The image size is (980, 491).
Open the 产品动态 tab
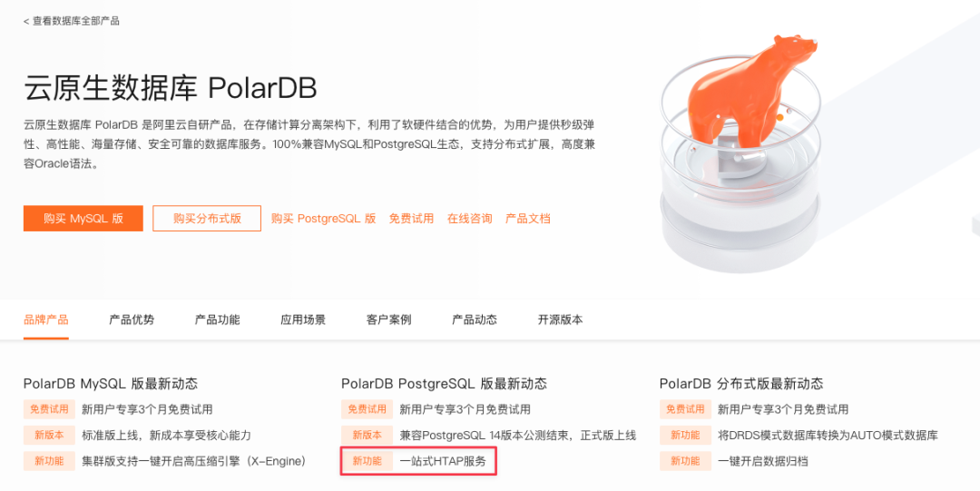pyautogui.click(x=474, y=319)
